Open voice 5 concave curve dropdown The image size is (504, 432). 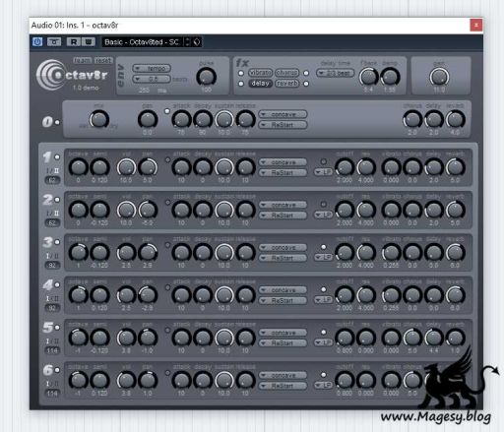(283, 333)
